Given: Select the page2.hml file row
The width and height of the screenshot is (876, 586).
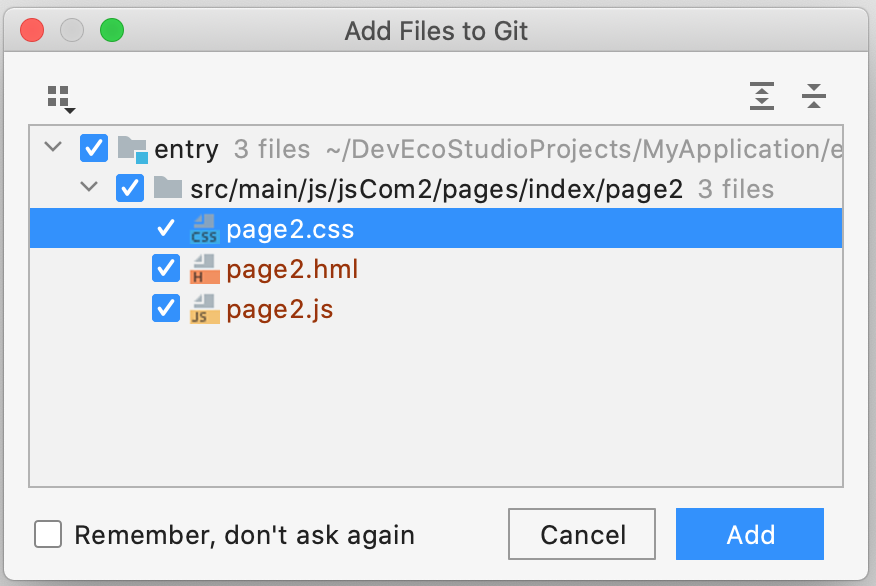Looking at the screenshot, I should (436, 269).
